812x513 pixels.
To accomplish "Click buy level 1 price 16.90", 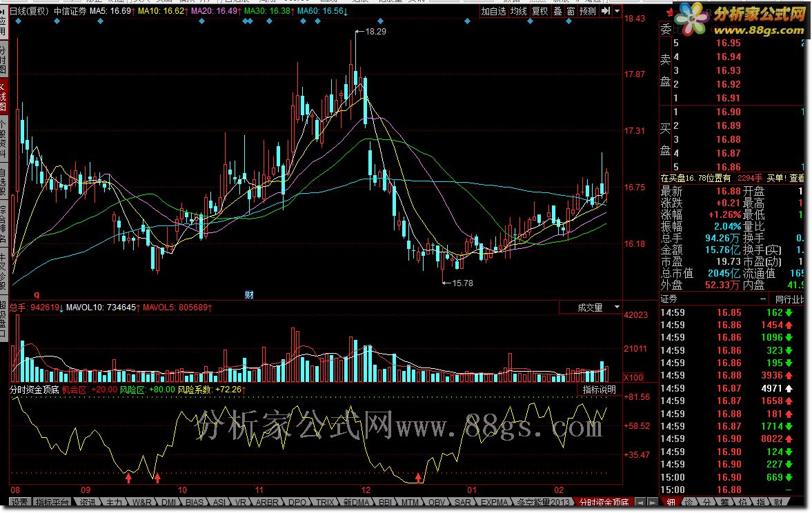I will 728,112.
